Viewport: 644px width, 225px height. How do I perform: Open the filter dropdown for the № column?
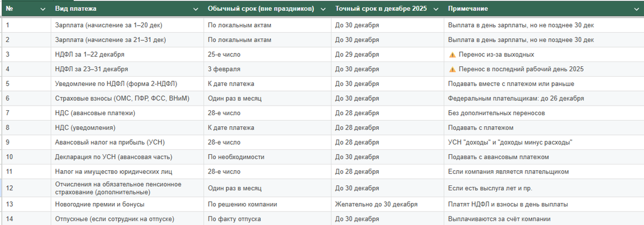[43, 9]
